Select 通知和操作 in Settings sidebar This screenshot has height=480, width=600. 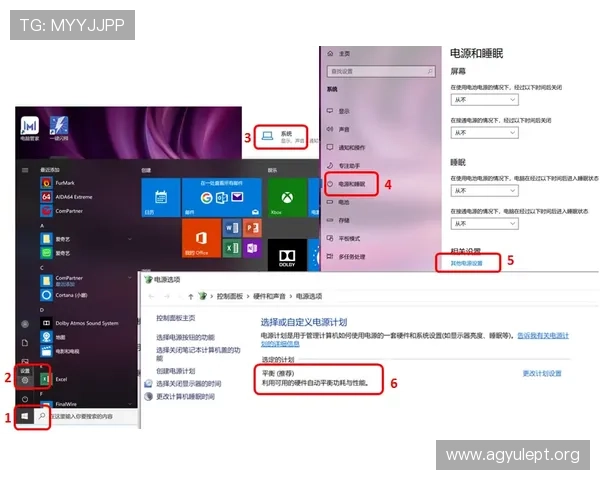point(346,147)
